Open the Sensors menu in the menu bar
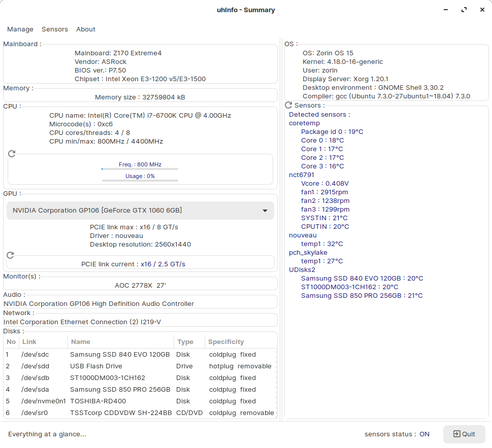Screen dimensions: 492x448 (55, 29)
